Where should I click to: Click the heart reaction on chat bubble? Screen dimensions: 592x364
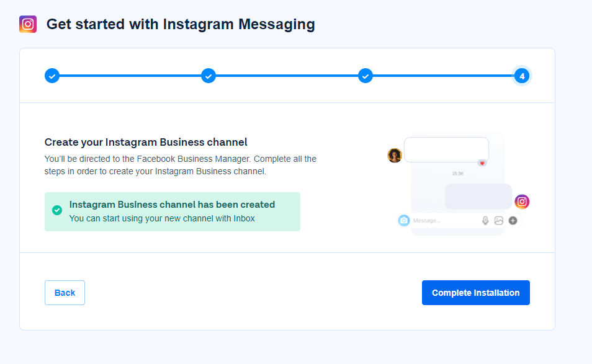(x=482, y=163)
